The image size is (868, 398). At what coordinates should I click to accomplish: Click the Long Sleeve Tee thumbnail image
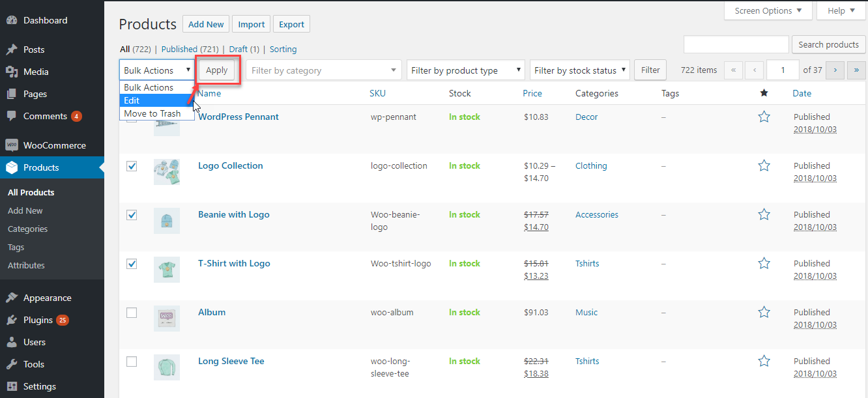(167, 367)
